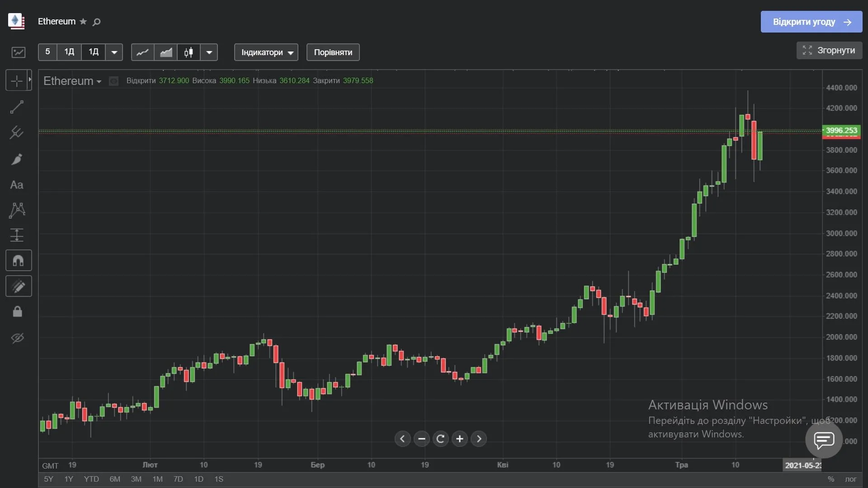Open the zoom-in chart control
Screen dimensions: 868x488
pos(460,439)
